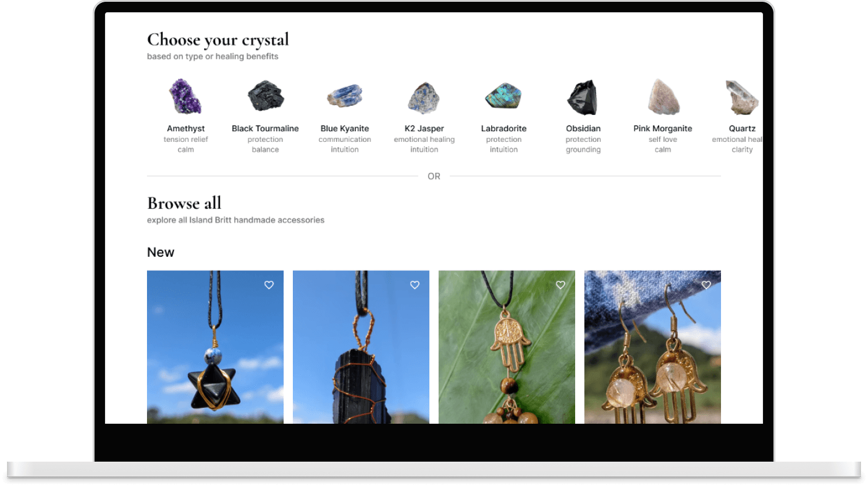Favorite the black star pendant with heart icon

point(269,285)
